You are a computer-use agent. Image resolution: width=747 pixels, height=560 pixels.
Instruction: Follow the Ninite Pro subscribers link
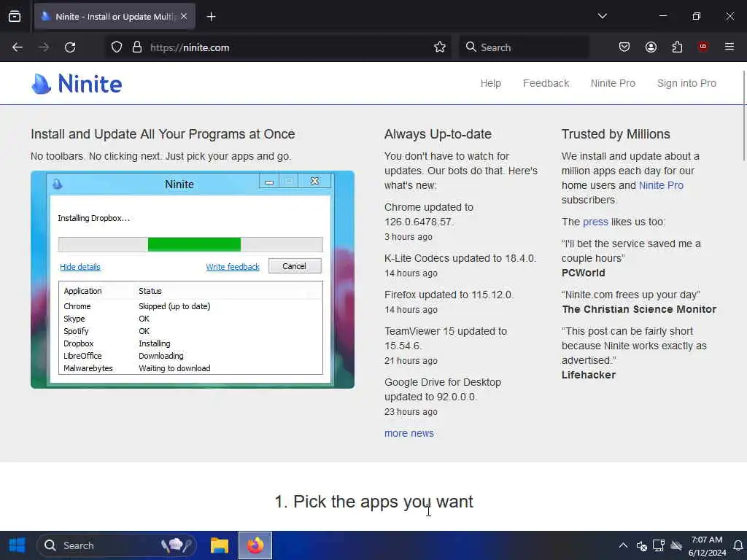pyautogui.click(x=661, y=185)
